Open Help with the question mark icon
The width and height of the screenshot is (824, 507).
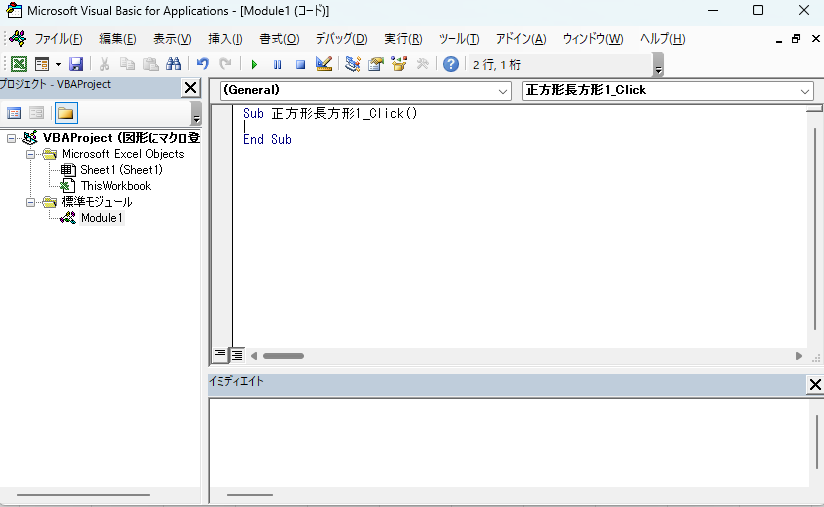[451, 64]
